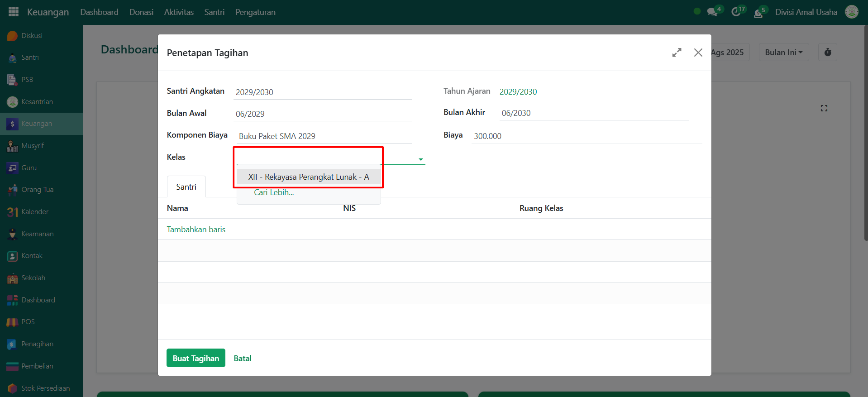The height and width of the screenshot is (397, 868).
Task: Expand the Penetapan Tagihan dialog to fullscreen
Action: click(x=677, y=53)
